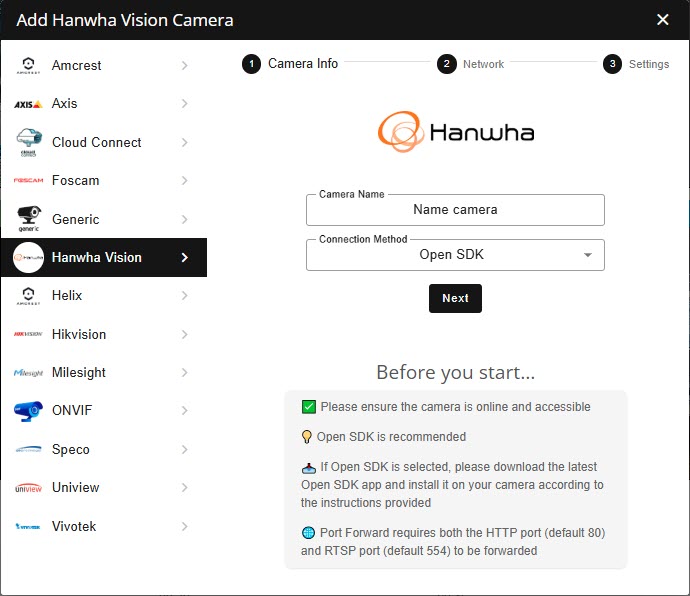Viewport: 690px width, 596px height.
Task: Click the Hanwha Vision round logo icon
Action: click(x=28, y=258)
